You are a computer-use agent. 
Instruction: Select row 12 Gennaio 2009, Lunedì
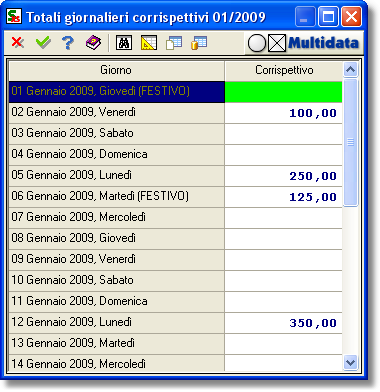pyautogui.click(x=117, y=323)
